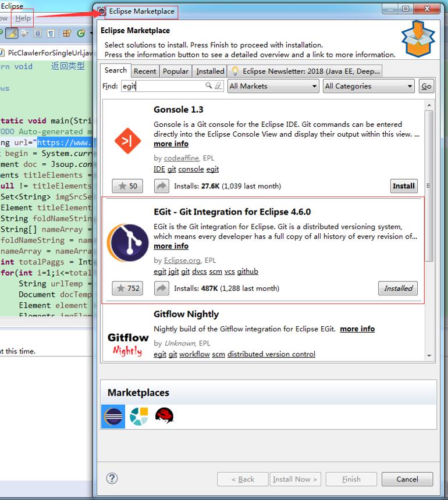448x500 pixels.
Task: Open the All Markets dropdown
Action: 273,86
